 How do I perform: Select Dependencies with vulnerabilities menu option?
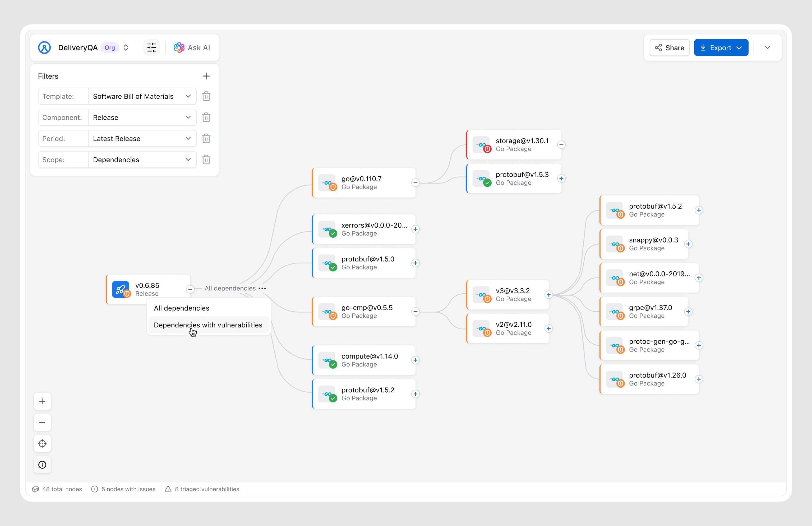(208, 325)
